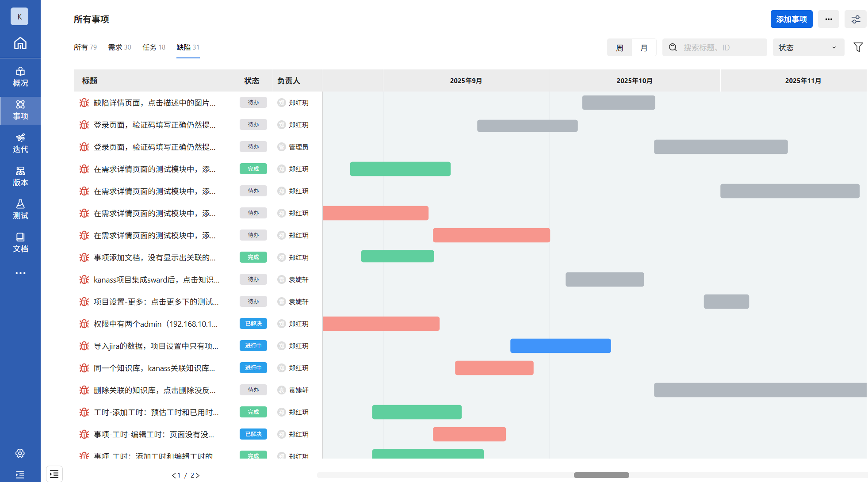Open view settings sliders icon
This screenshot has height=482, width=868.
click(x=856, y=19)
